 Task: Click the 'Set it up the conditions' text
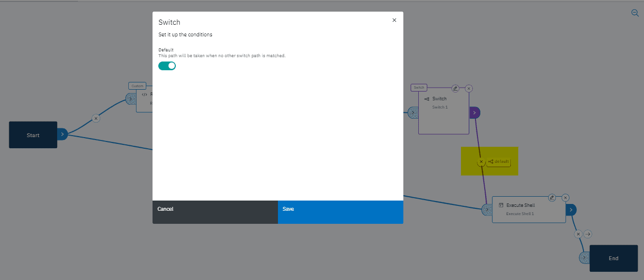(185, 35)
